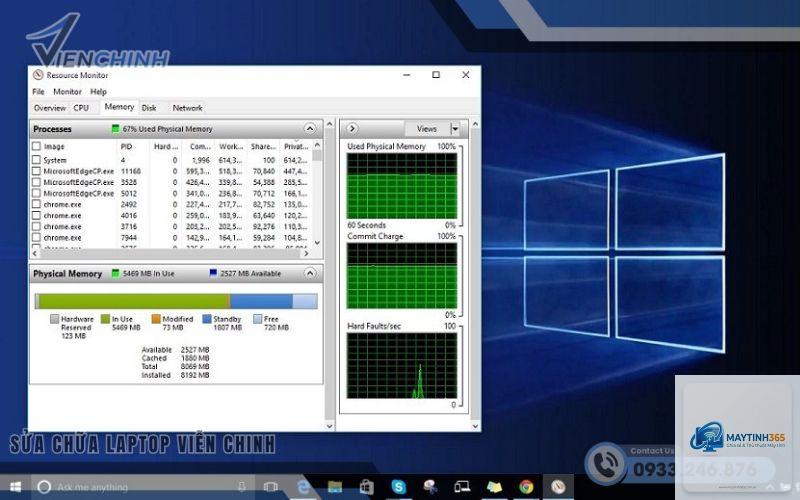
Task: Click the Windows Start button
Action: click(15, 487)
